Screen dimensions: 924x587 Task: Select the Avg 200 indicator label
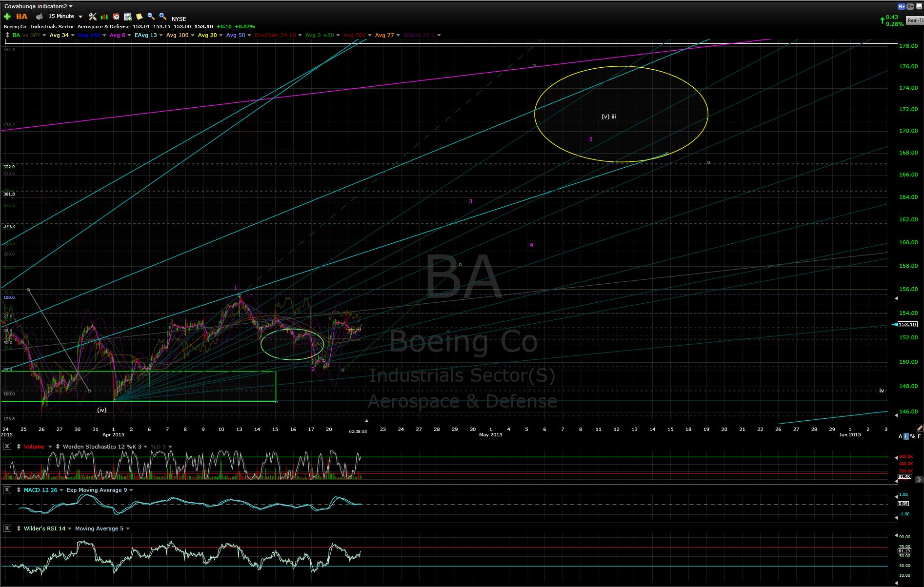point(354,35)
